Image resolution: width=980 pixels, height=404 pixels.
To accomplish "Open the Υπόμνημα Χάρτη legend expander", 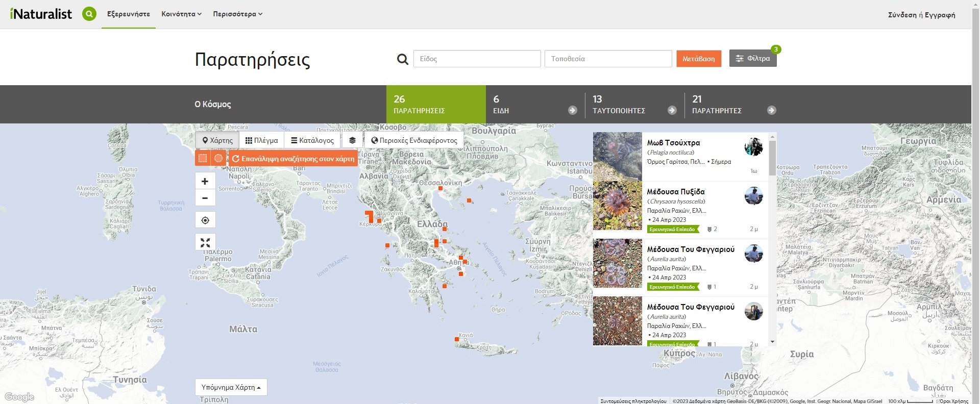I will click(x=231, y=387).
